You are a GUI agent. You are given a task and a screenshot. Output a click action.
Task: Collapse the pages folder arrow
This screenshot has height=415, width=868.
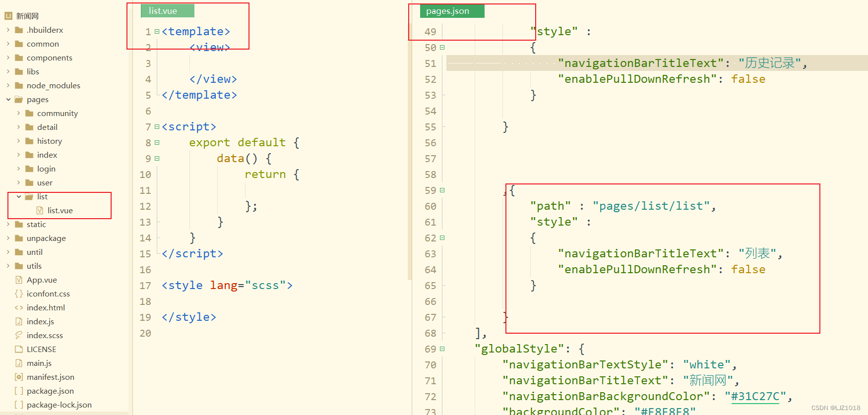tap(8, 99)
